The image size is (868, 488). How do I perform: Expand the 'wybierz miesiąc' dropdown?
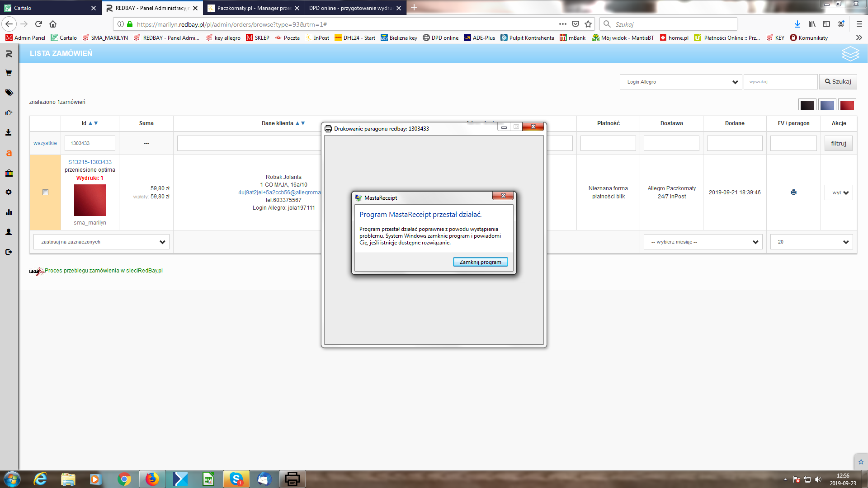(703, 242)
